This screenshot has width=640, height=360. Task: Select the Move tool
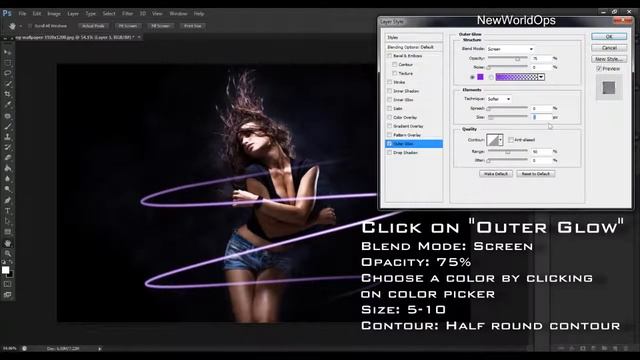[x=7, y=52]
